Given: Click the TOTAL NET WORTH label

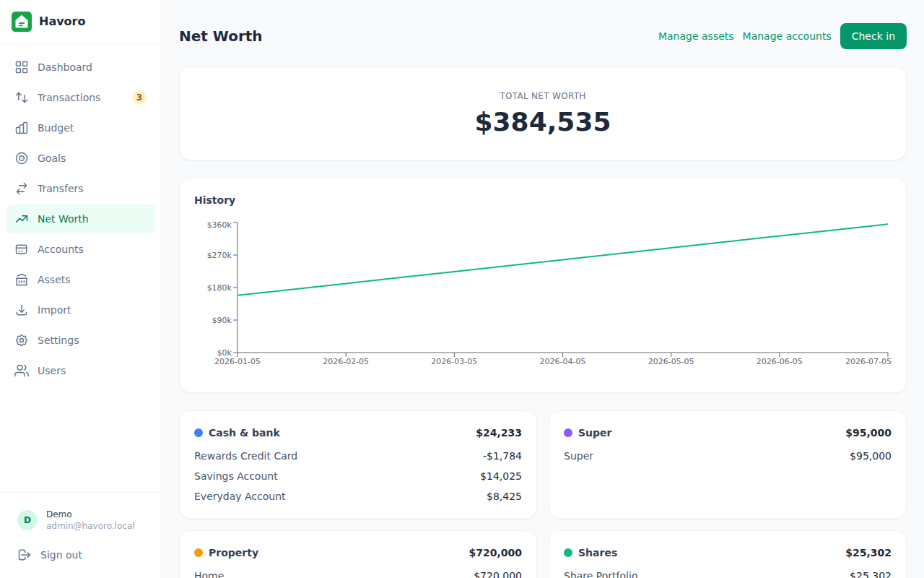Looking at the screenshot, I should (543, 96).
